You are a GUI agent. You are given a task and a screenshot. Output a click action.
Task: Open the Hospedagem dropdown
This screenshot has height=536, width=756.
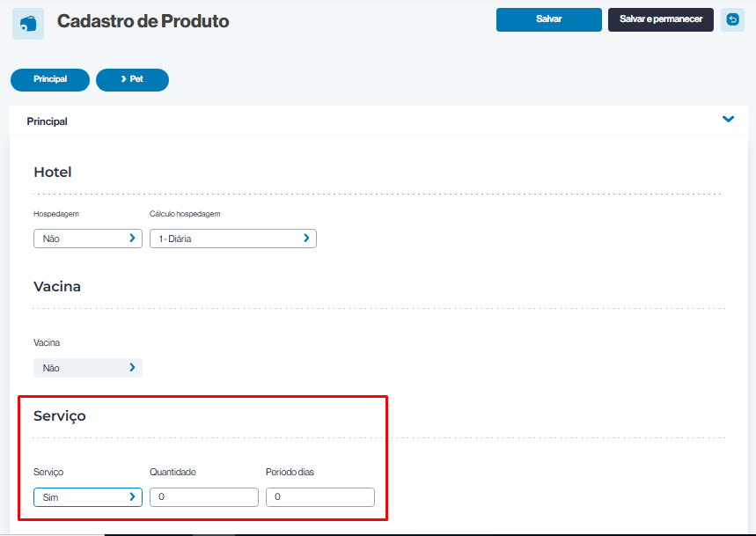(88, 239)
